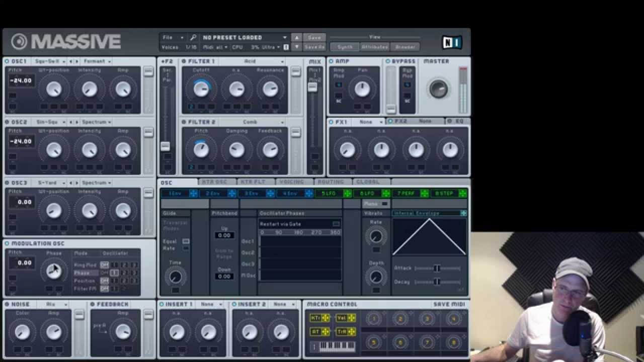This screenshot has height=362, width=644.
Task: Click the Native Instruments NI logo
Action: 452,42
